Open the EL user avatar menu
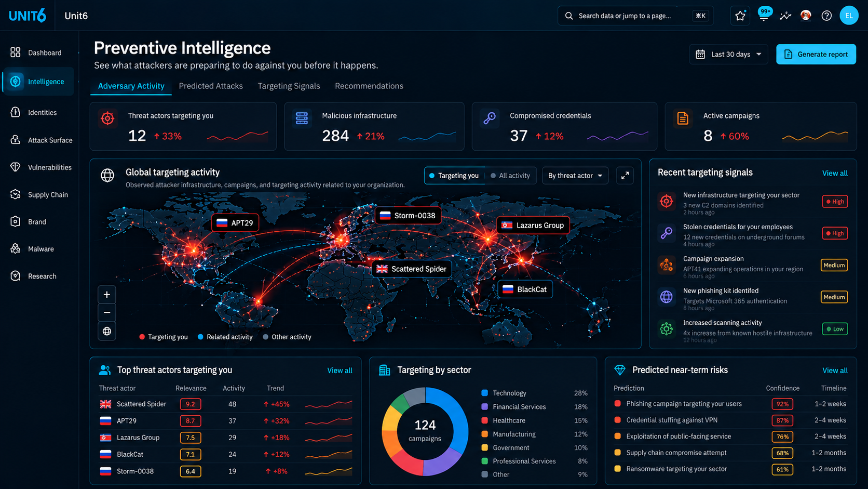 coord(849,16)
